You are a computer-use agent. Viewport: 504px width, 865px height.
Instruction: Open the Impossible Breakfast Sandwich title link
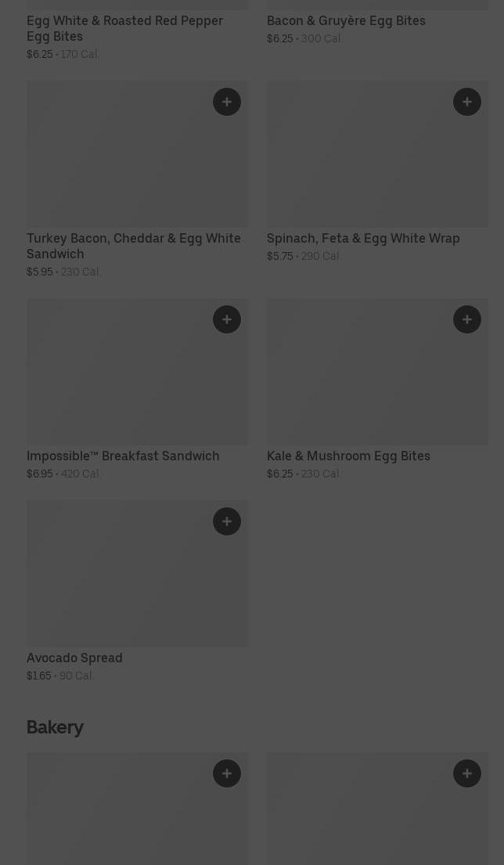(123, 456)
